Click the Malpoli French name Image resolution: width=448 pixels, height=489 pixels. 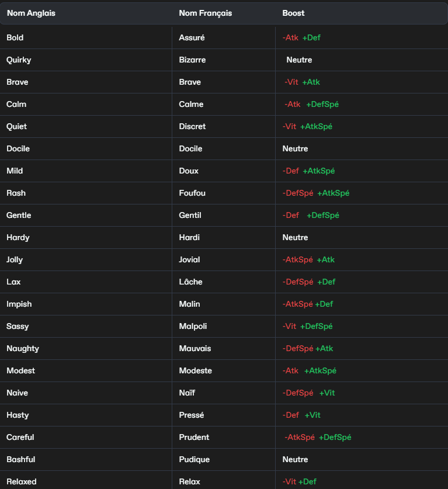tap(193, 326)
